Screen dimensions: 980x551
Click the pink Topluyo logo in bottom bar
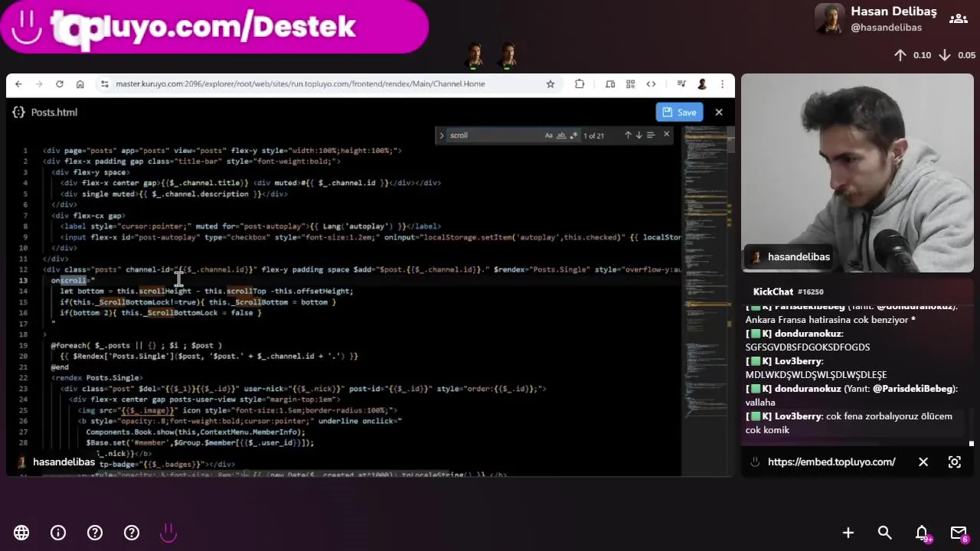coord(168,533)
